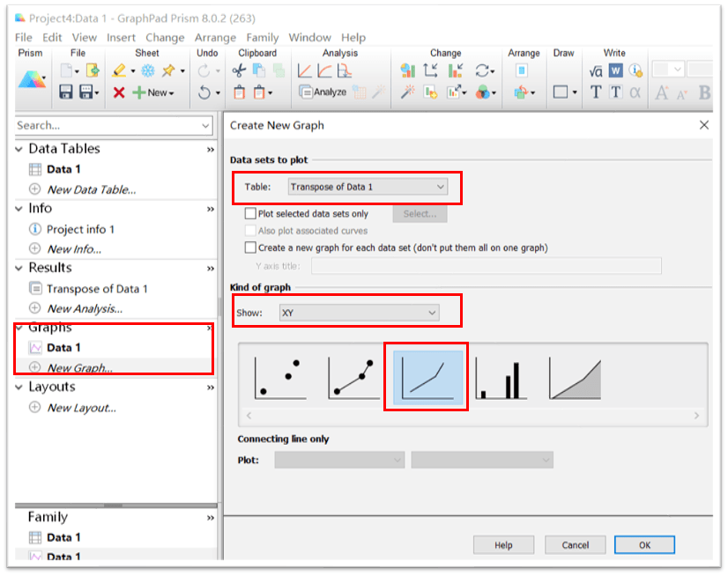Click the blue Word export icon
Screen dimensions: 728x576
[615, 70]
